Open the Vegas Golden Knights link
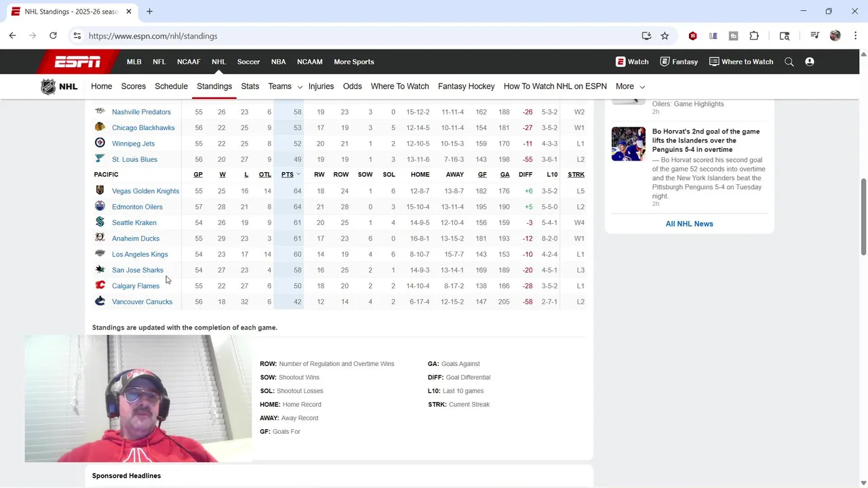The width and height of the screenshot is (868, 488). pos(146,191)
